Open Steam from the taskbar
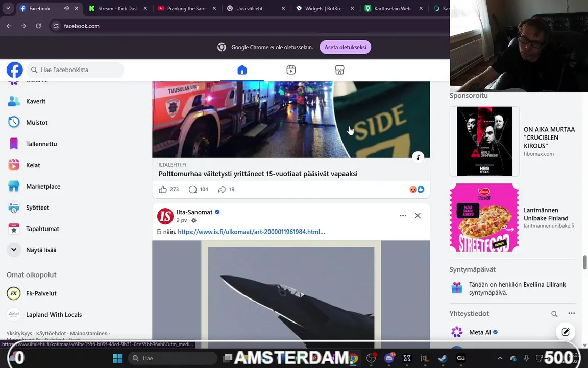This screenshot has height=368, width=588. point(443,358)
